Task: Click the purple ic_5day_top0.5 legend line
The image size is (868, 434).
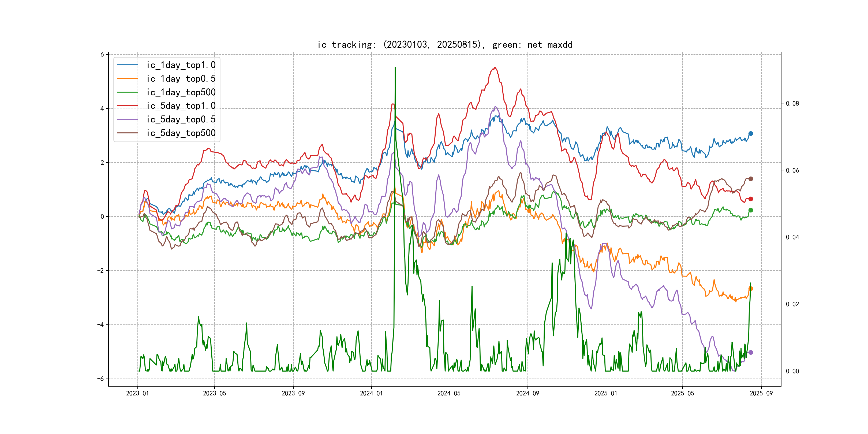Action: [127, 119]
